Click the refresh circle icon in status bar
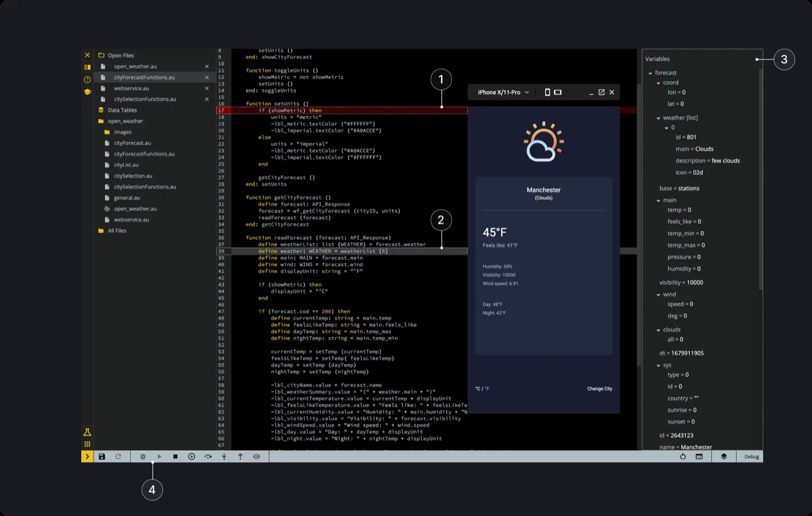 click(683, 456)
